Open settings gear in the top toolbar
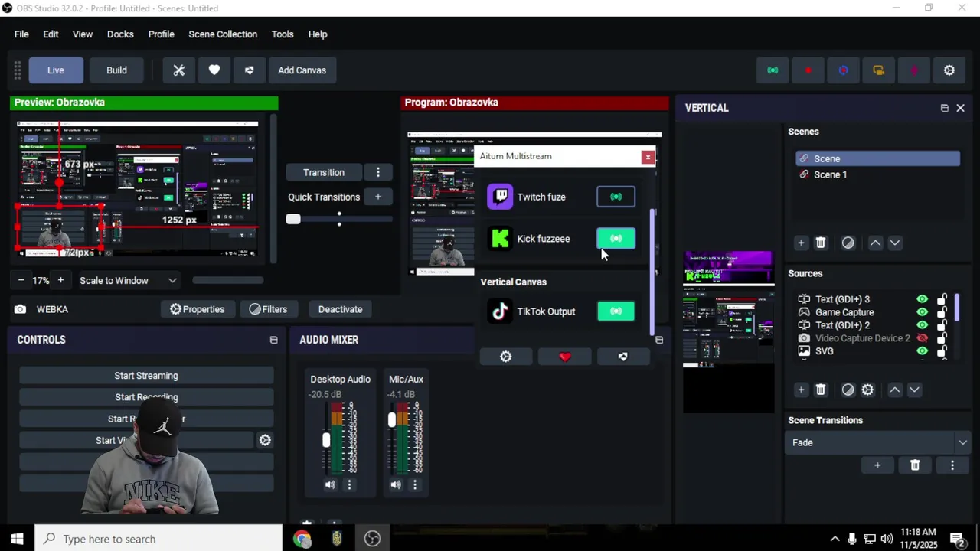The height and width of the screenshot is (551, 980). tap(949, 70)
